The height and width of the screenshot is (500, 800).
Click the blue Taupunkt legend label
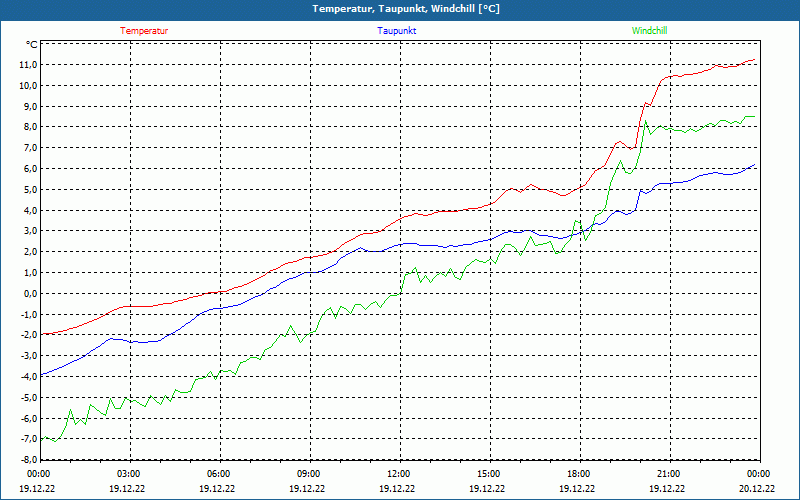click(396, 31)
